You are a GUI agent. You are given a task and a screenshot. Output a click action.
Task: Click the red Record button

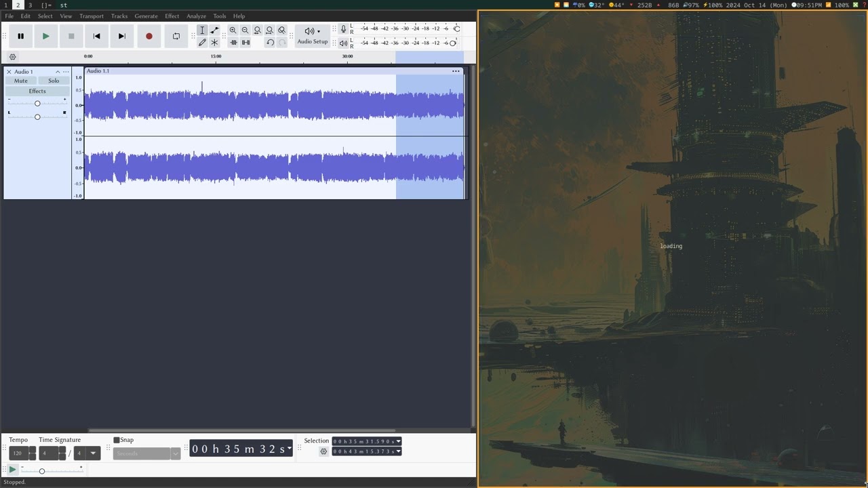pos(149,36)
